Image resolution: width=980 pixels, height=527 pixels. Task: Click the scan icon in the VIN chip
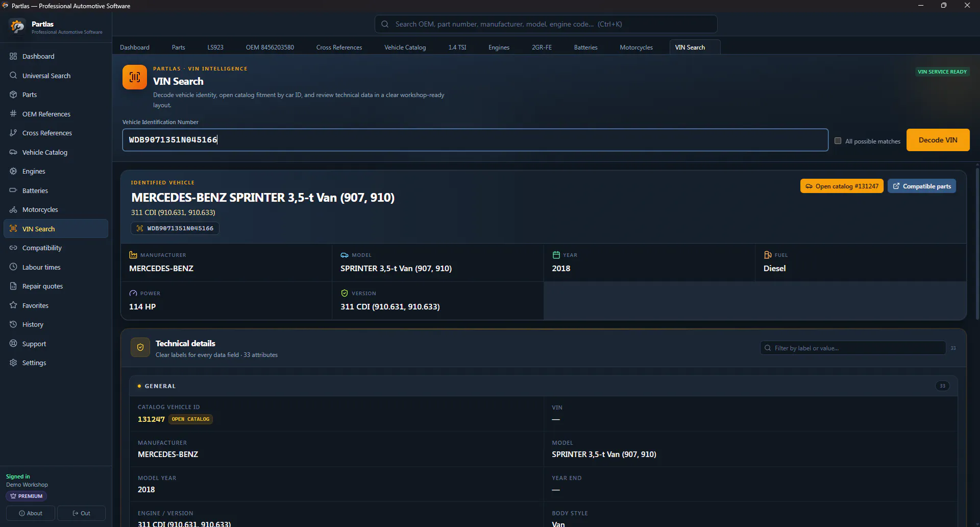[x=139, y=228]
